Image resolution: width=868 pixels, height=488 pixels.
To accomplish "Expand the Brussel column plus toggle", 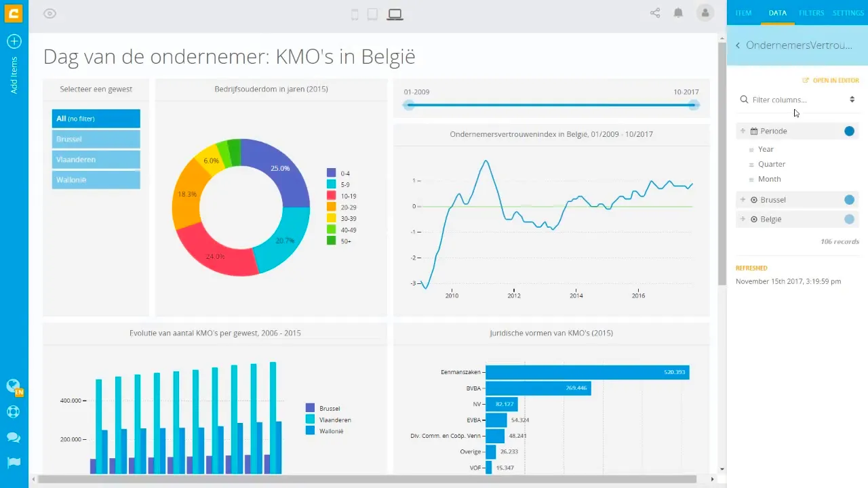I will click(743, 200).
